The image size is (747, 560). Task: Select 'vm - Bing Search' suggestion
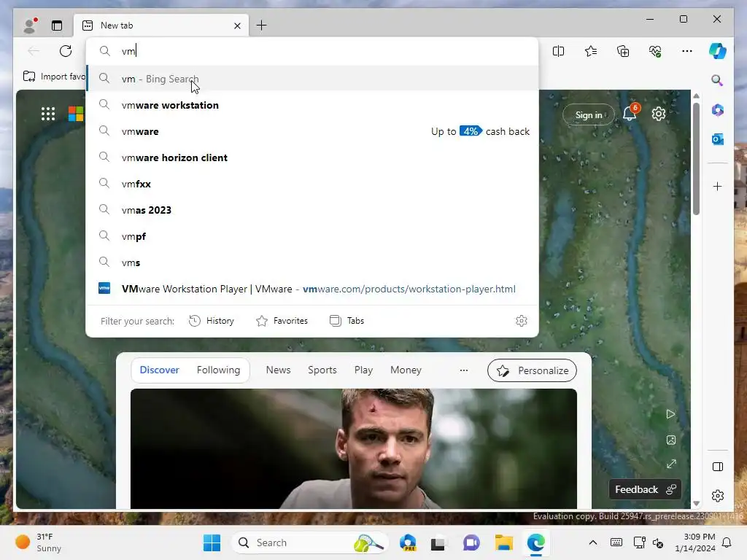pyautogui.click(x=312, y=79)
